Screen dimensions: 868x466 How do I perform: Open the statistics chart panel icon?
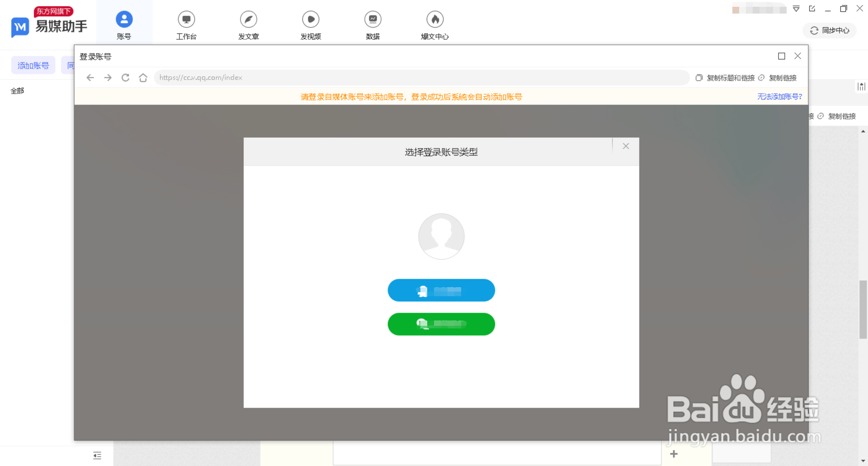[x=861, y=86]
